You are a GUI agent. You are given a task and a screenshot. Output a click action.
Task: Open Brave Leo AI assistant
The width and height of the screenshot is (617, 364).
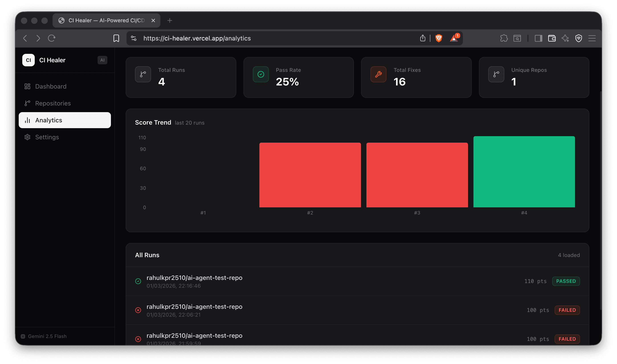coord(566,38)
